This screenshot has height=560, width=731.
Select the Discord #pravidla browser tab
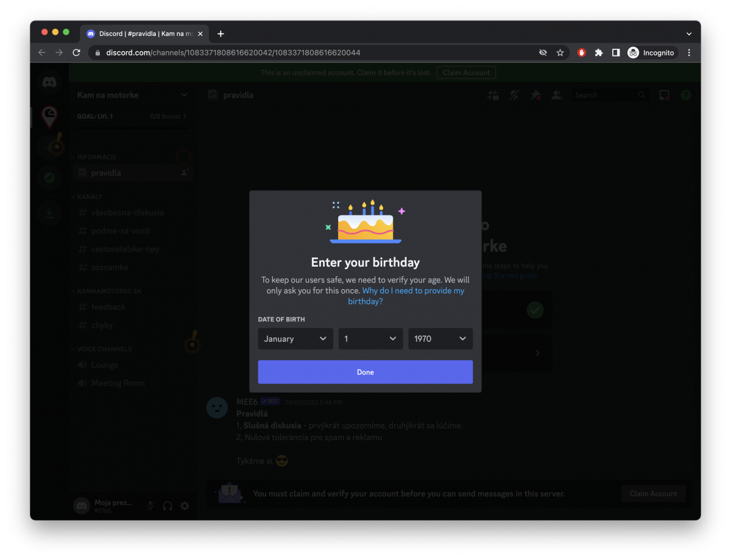(x=145, y=34)
